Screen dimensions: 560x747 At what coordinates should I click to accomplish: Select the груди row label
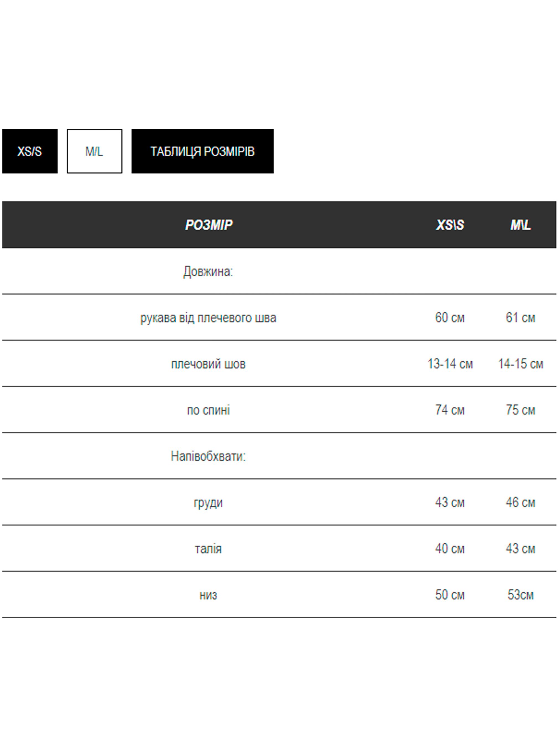point(208,503)
